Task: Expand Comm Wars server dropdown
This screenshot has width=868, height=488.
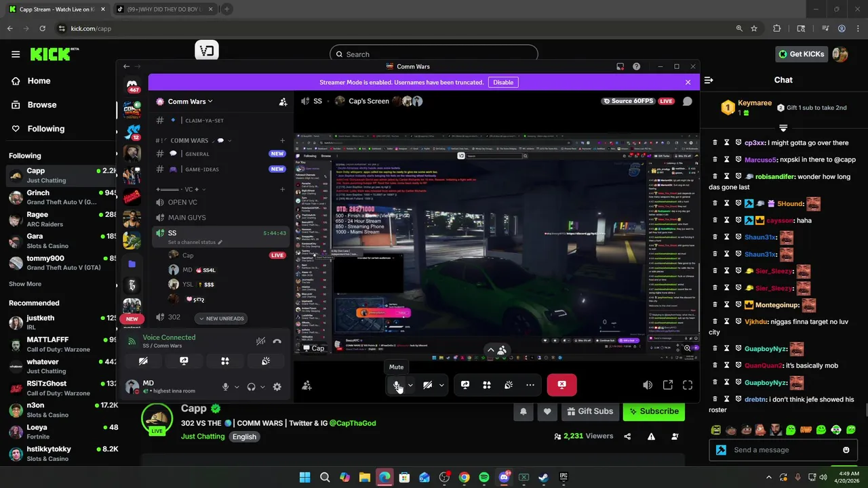Action: (x=190, y=102)
